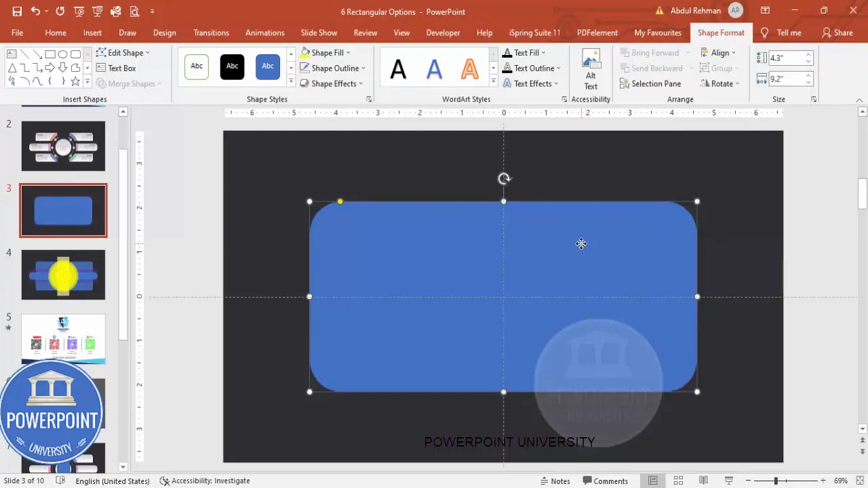
Task: Collapse the ribbon with the chevron arrow
Action: coord(859,100)
